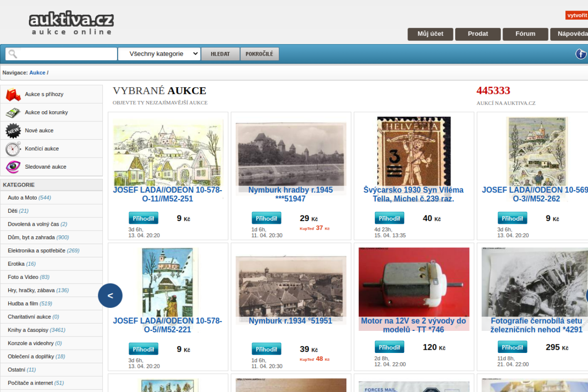Image resolution: width=588 pixels, height=392 pixels.
Task: Open the Fórum menu item
Action: [x=525, y=34]
